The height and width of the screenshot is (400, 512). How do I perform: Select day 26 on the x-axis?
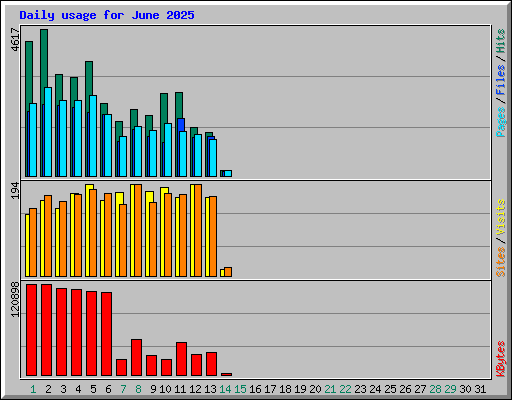coord(405,389)
